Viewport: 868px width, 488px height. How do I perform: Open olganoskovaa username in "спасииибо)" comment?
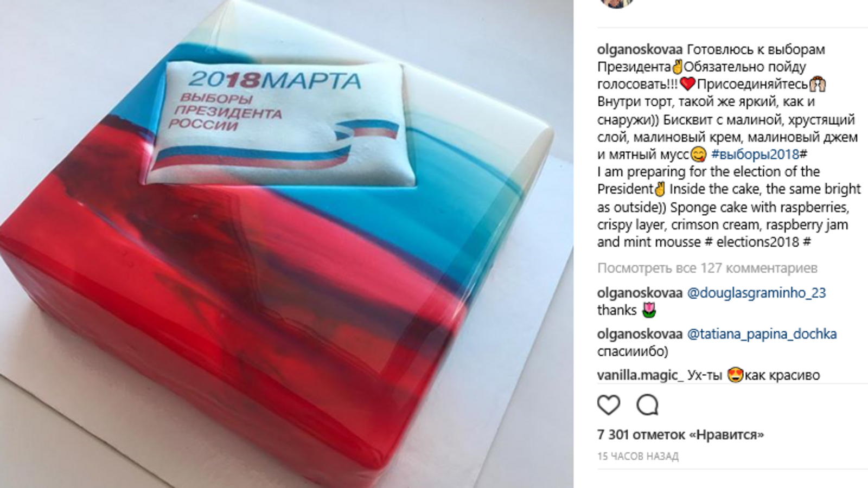click(640, 334)
